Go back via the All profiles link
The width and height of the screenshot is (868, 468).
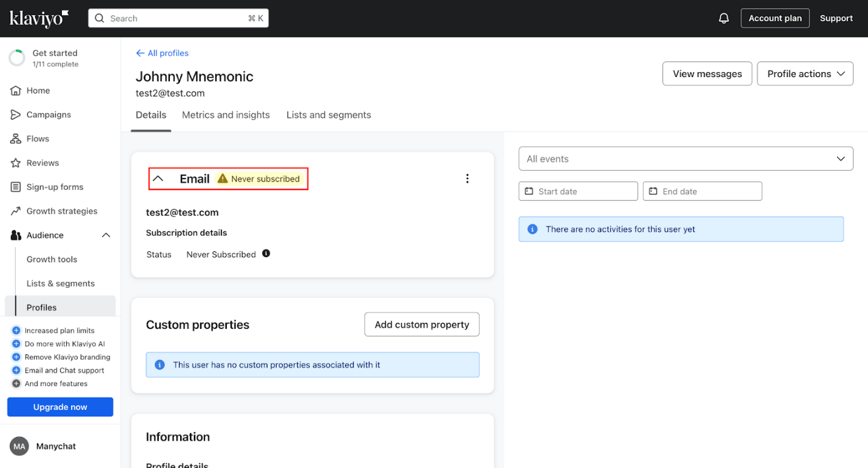[161, 53]
